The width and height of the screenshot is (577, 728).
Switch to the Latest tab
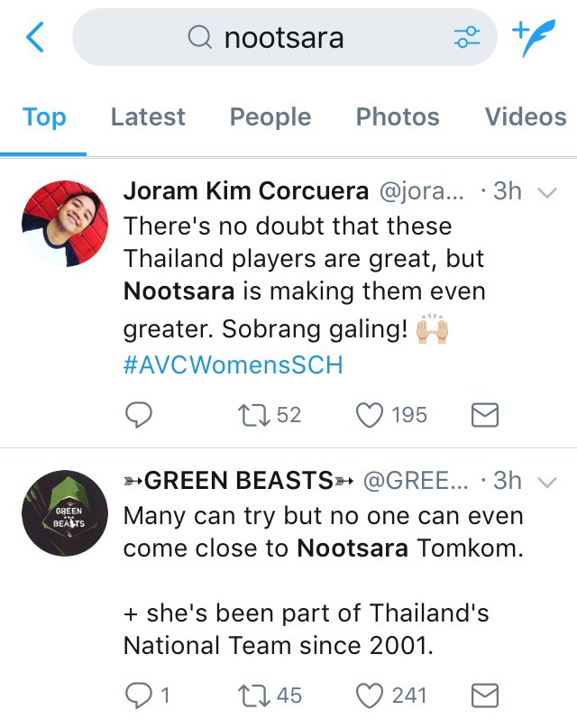[148, 117]
